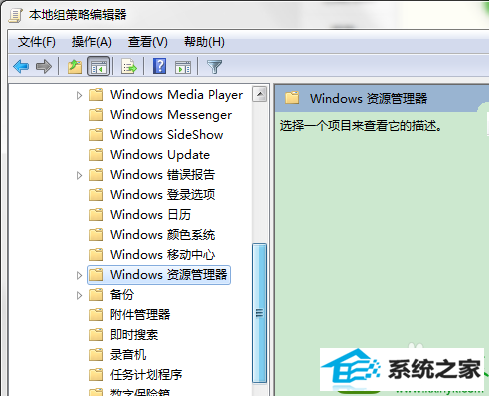Click folder icon beside Windows 登录选项

tap(96, 195)
